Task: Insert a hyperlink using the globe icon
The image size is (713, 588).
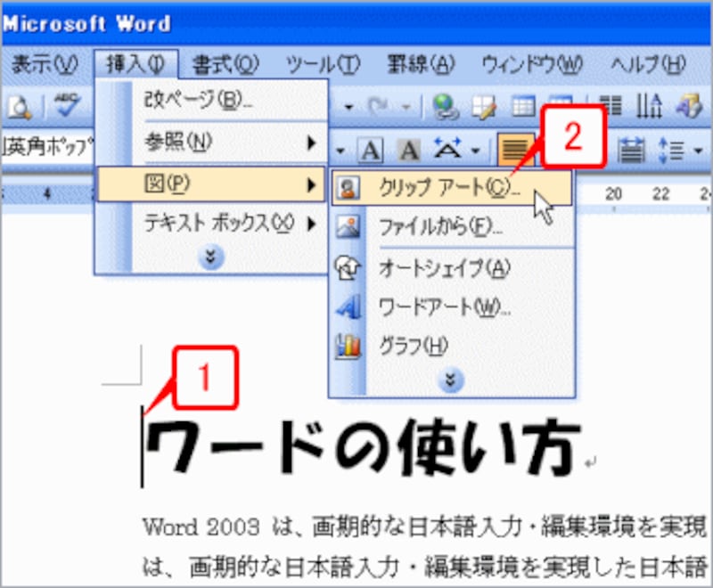Action: coord(445,107)
